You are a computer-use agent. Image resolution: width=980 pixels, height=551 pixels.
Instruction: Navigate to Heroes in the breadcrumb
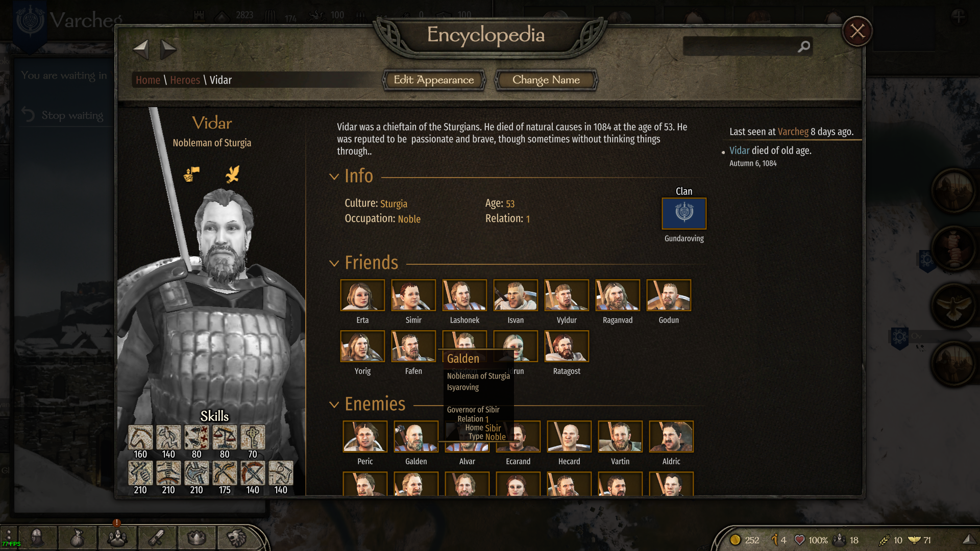pos(185,80)
